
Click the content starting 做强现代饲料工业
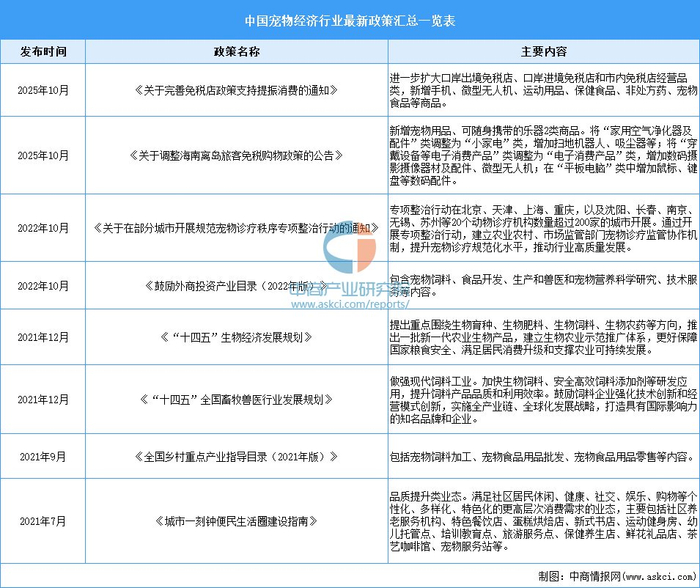543,400
